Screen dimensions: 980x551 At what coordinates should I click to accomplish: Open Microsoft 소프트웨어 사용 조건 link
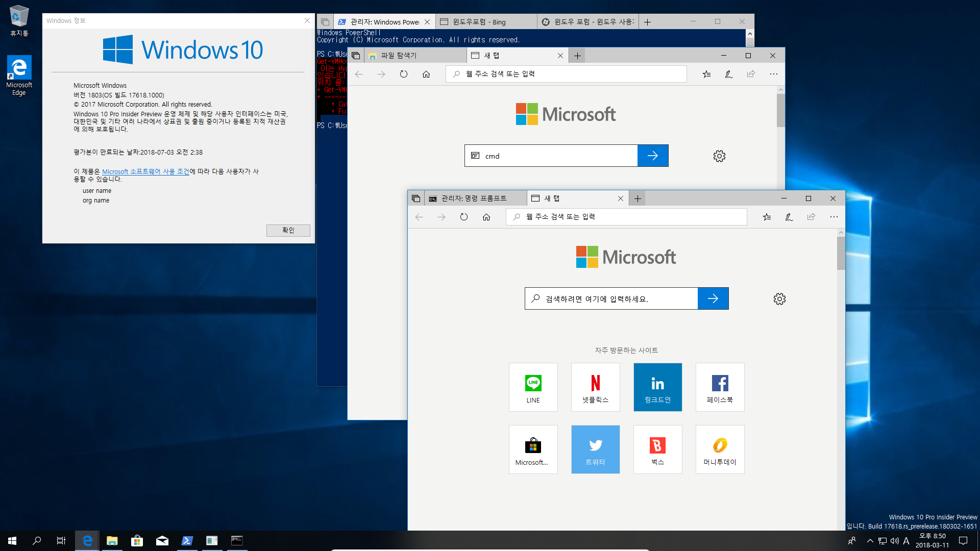pos(145,171)
